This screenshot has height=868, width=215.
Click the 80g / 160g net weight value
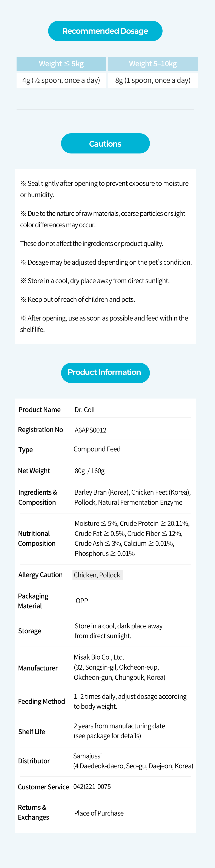pyautogui.click(x=90, y=471)
